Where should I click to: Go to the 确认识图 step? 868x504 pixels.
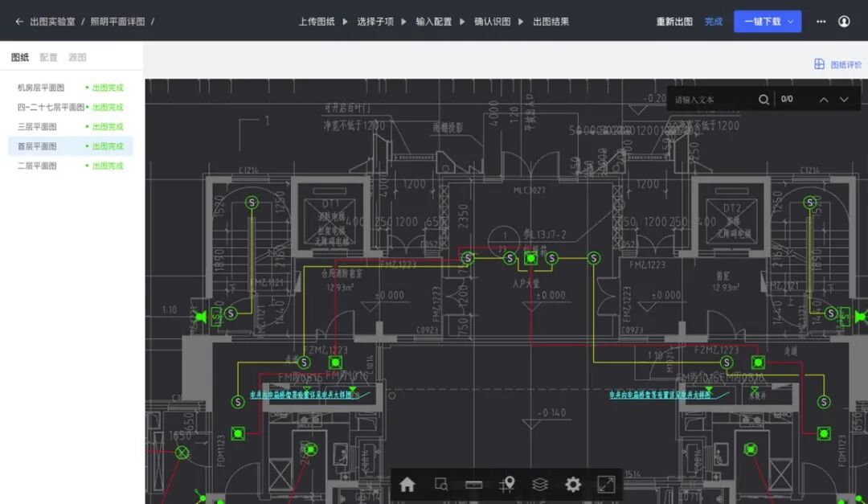[x=492, y=22]
